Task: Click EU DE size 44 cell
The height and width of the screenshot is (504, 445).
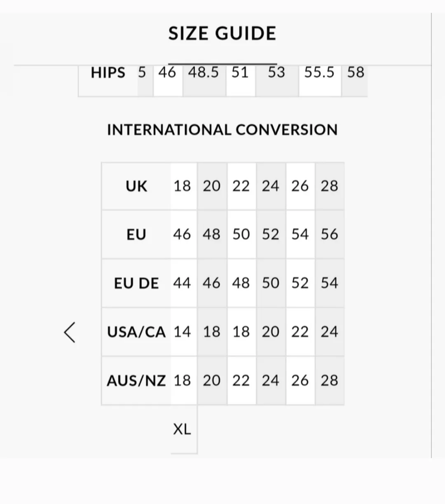Action: [x=182, y=284]
